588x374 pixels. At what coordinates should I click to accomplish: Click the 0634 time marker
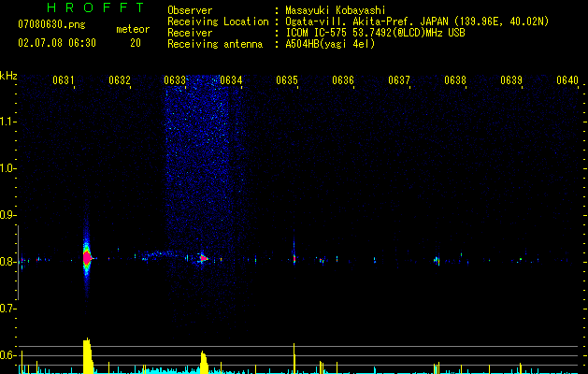pyautogui.click(x=231, y=80)
